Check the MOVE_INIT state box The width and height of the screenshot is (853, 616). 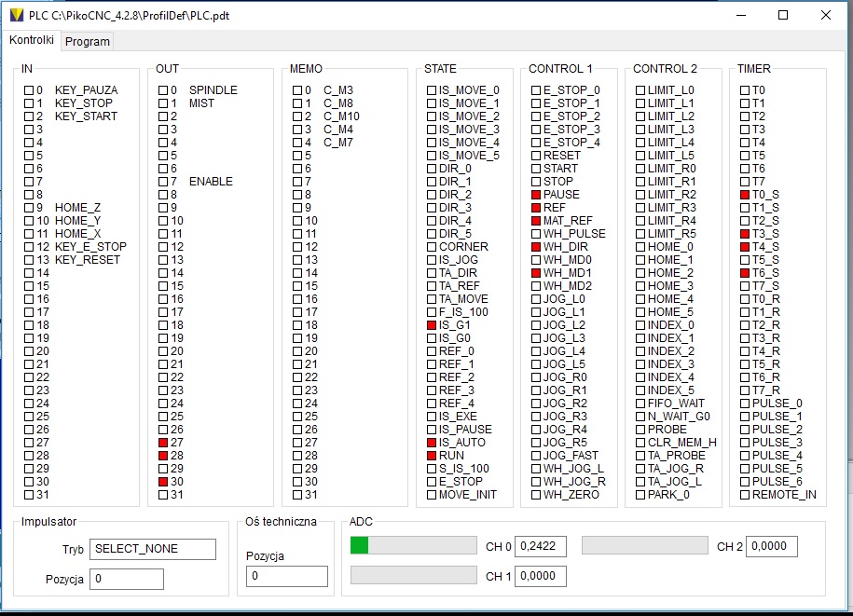(x=432, y=495)
